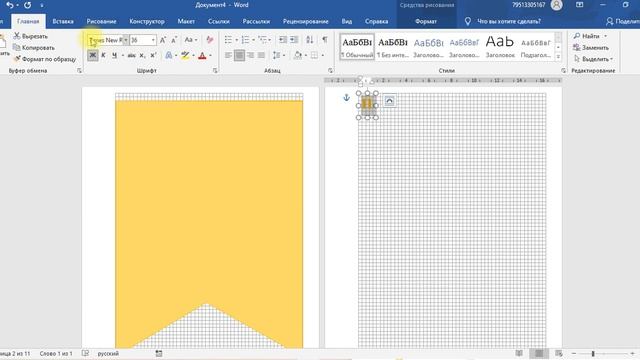Increase paragraph indent
The width and height of the screenshot is (640, 360).
click(x=293, y=40)
